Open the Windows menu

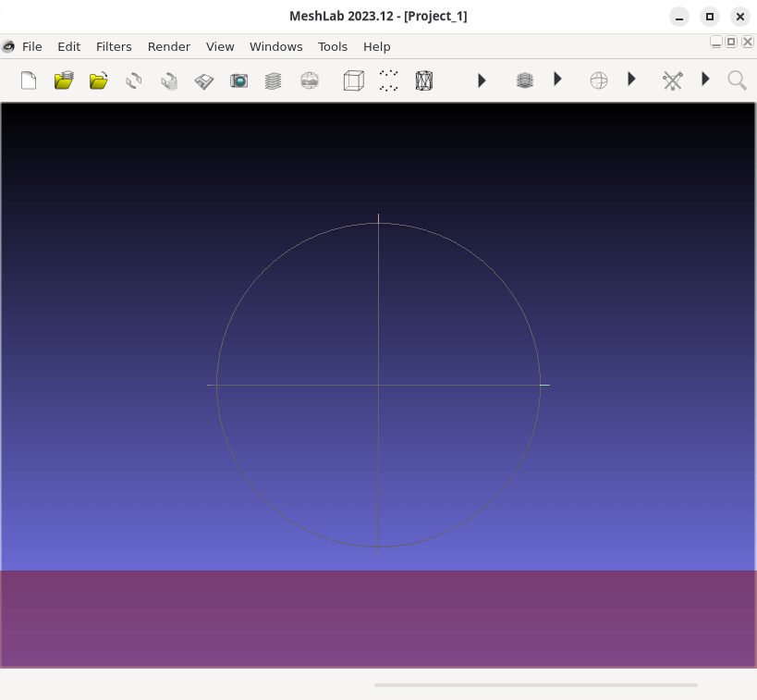click(276, 46)
